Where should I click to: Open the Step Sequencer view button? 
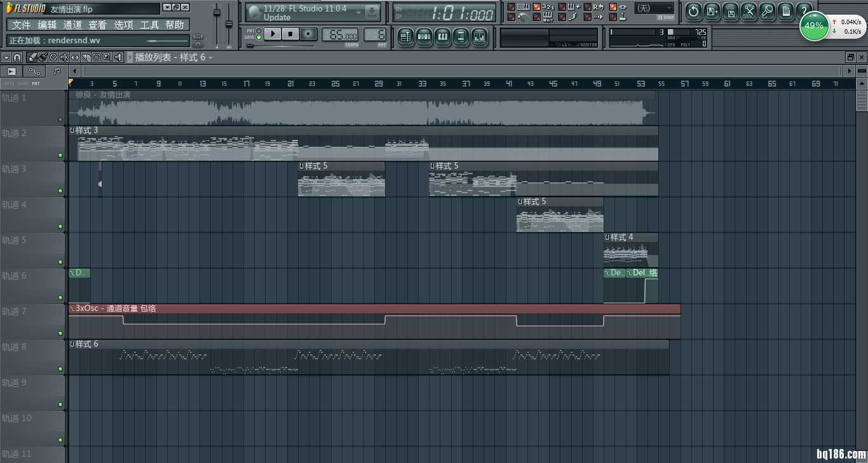click(424, 37)
